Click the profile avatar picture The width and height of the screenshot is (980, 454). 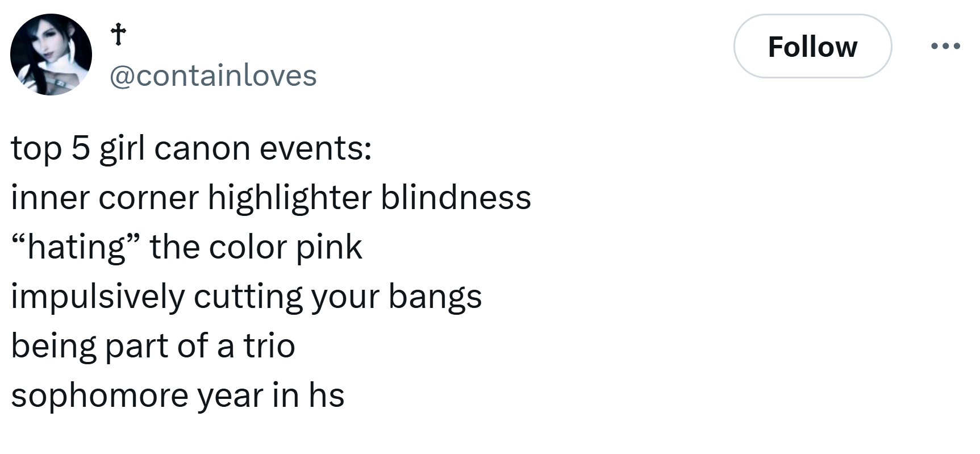tap(51, 55)
